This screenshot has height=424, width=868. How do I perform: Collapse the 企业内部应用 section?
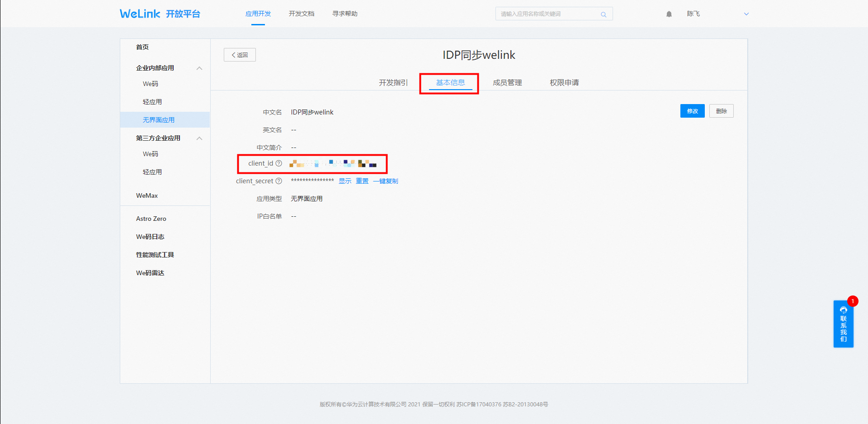pos(199,68)
